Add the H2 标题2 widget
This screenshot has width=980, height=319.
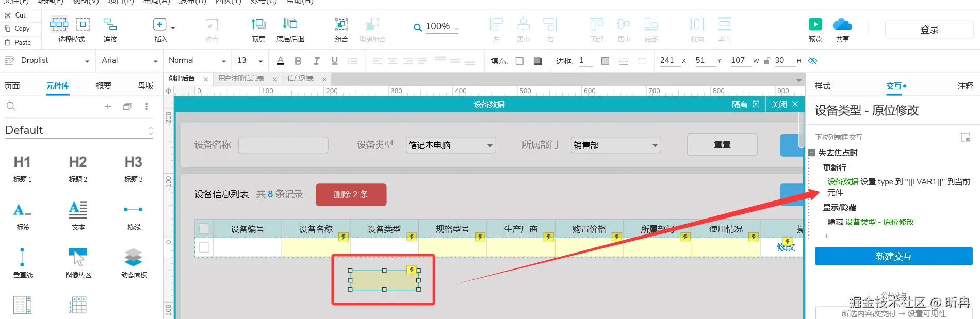click(78, 169)
